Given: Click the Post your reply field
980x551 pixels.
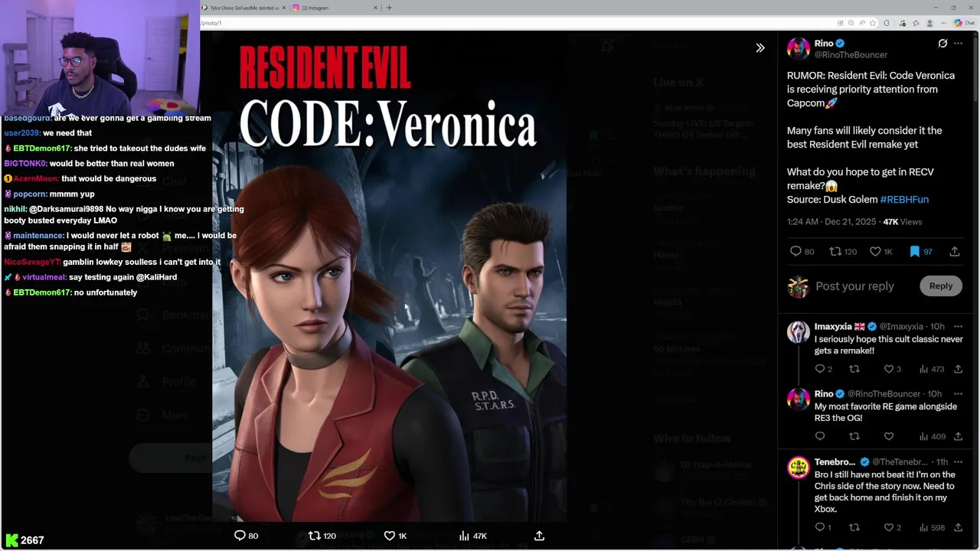Looking at the screenshot, I should pos(854,286).
